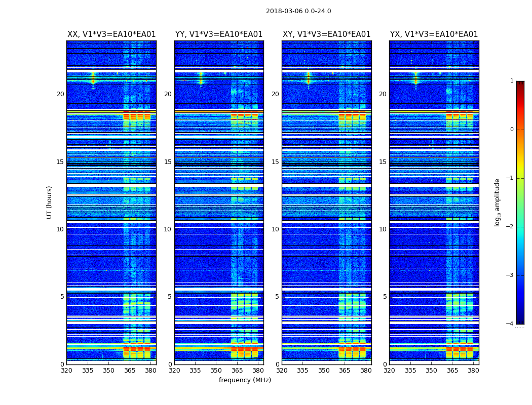The width and height of the screenshot is (532, 405).
Task: Click the 15 hour tick label of XY panel
Action: [275, 161]
